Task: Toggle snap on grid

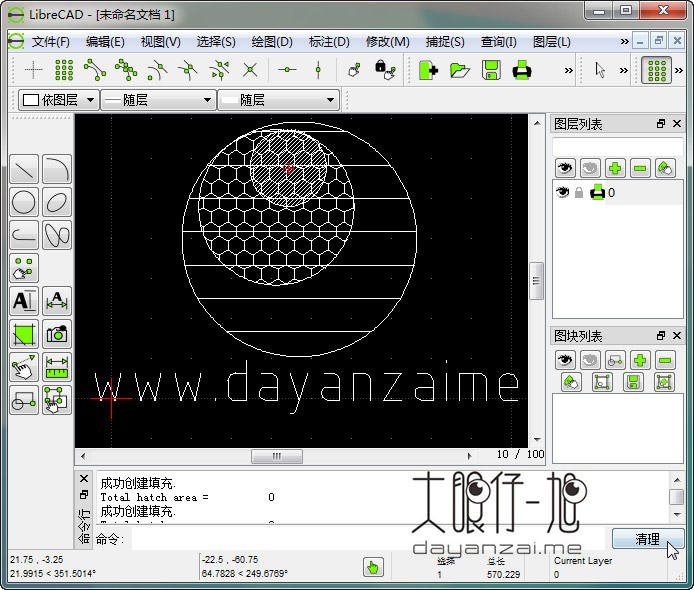Action: pyautogui.click(x=64, y=70)
